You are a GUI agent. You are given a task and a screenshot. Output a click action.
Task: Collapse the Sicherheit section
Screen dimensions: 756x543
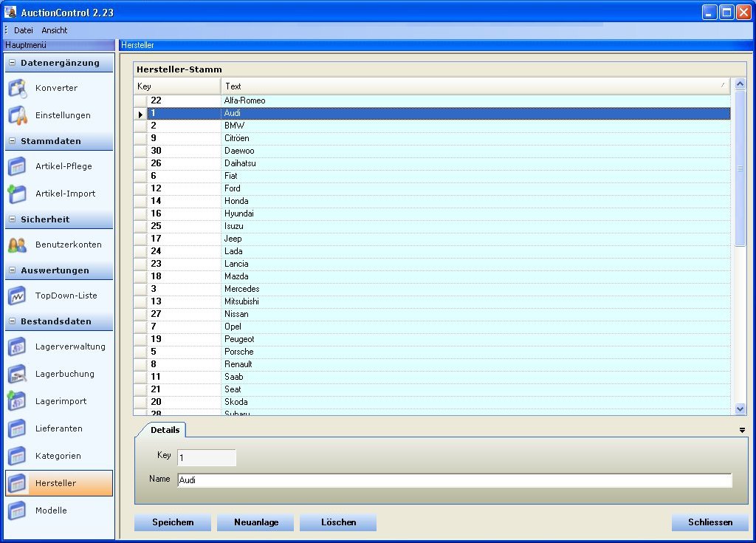point(13,219)
